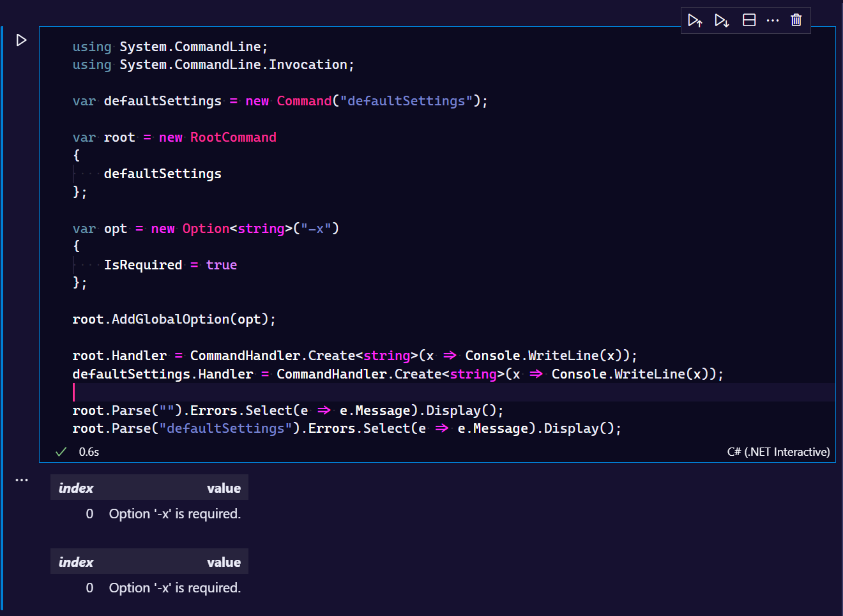This screenshot has width=843, height=616.
Task: Open output actions ellipsis beside results
Action: 22,480
